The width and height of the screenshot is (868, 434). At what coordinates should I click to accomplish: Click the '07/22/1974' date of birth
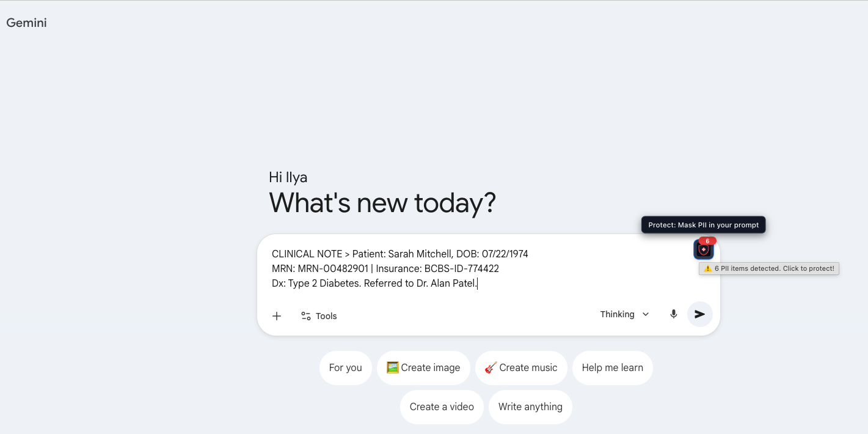pyautogui.click(x=505, y=254)
